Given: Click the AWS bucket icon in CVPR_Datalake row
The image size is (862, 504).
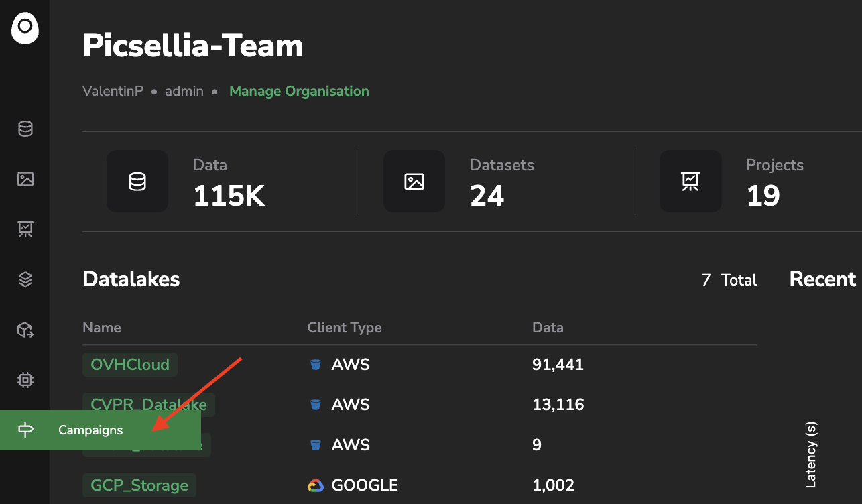Looking at the screenshot, I should tap(315, 405).
